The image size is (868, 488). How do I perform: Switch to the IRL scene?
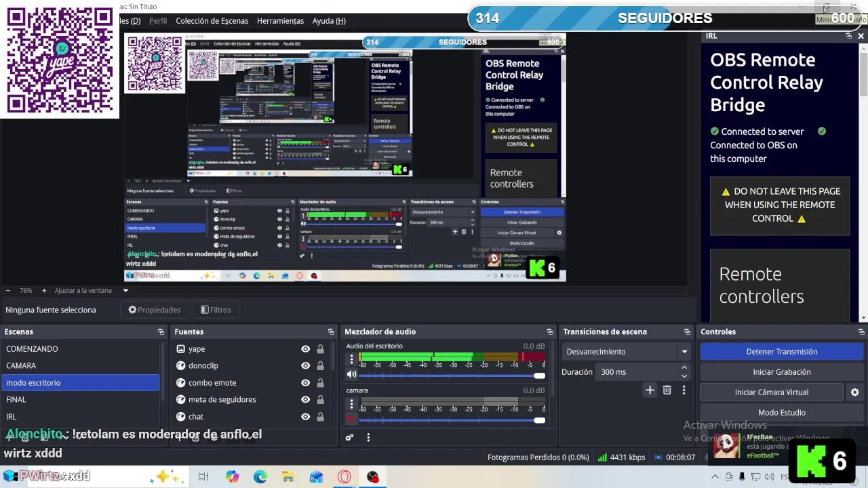click(80, 416)
